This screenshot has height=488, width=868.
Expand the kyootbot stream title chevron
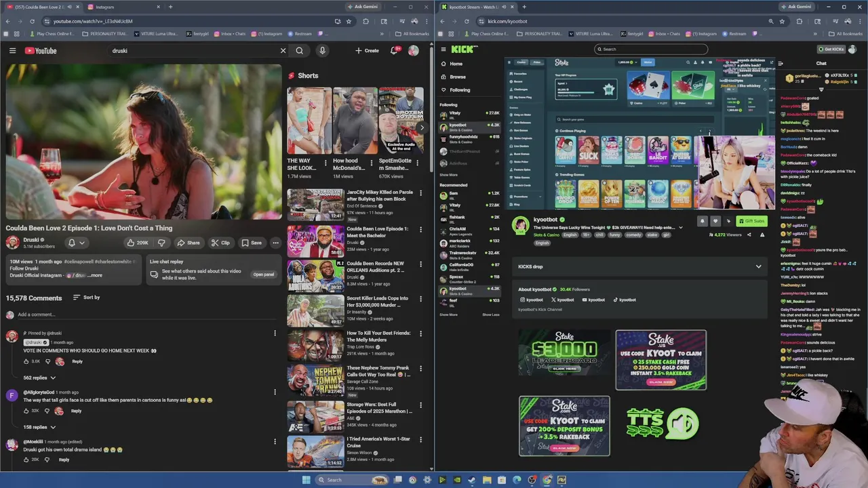[x=679, y=228]
